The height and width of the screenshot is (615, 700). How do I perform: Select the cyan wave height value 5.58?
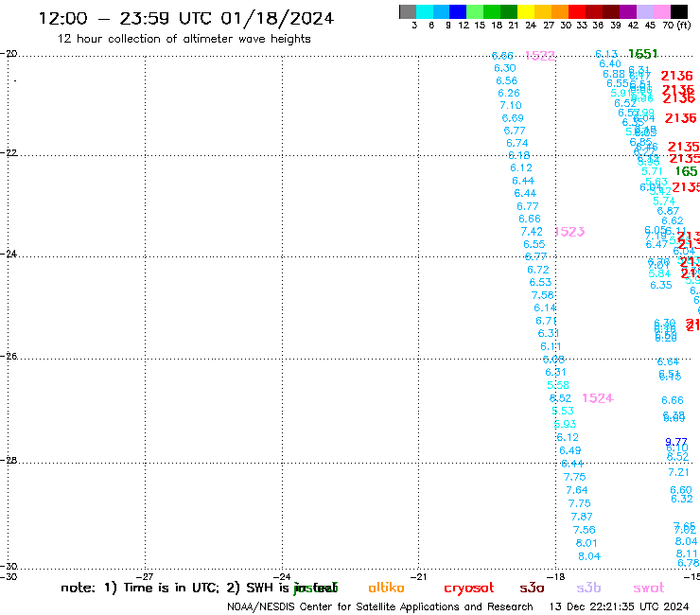(x=558, y=385)
